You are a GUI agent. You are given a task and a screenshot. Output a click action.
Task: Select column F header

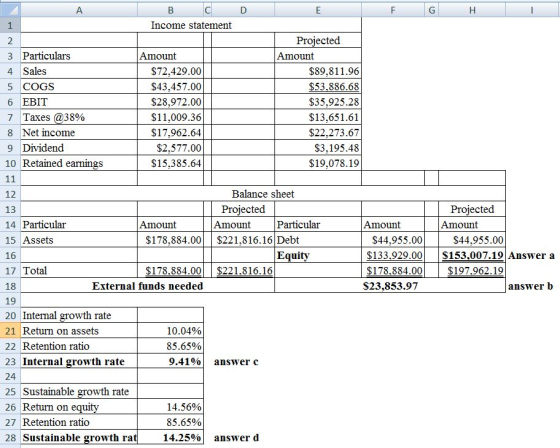point(393,10)
